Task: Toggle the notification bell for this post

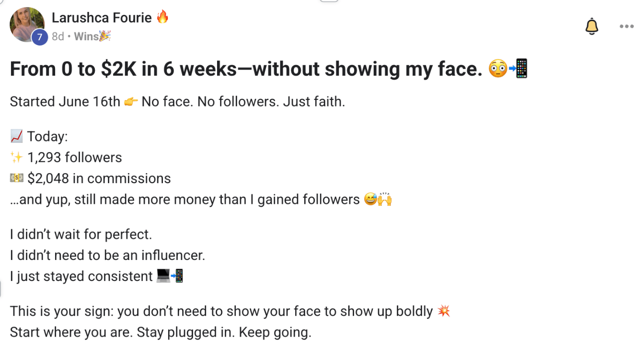Action: [x=592, y=26]
